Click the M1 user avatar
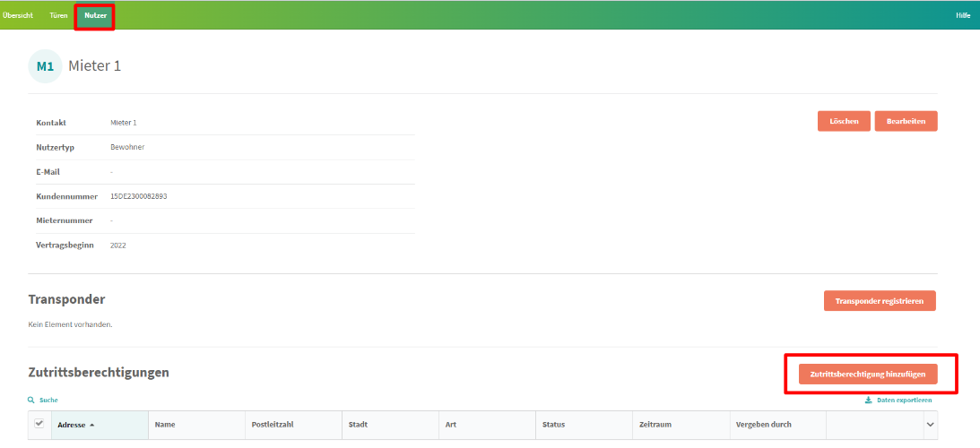This screenshot has height=448, width=980. click(x=46, y=66)
